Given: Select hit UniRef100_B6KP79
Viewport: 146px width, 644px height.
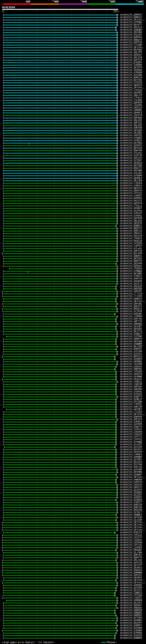Looking at the screenshot, I should [x=131, y=557].
